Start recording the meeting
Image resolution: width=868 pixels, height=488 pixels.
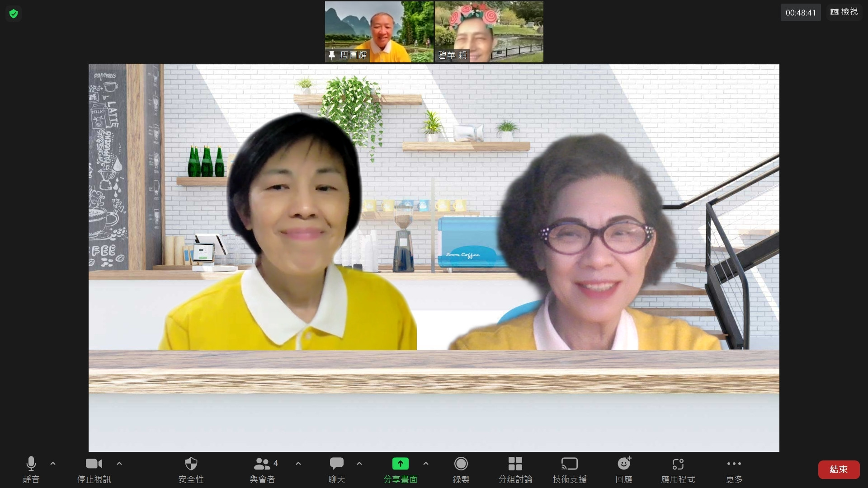click(461, 469)
